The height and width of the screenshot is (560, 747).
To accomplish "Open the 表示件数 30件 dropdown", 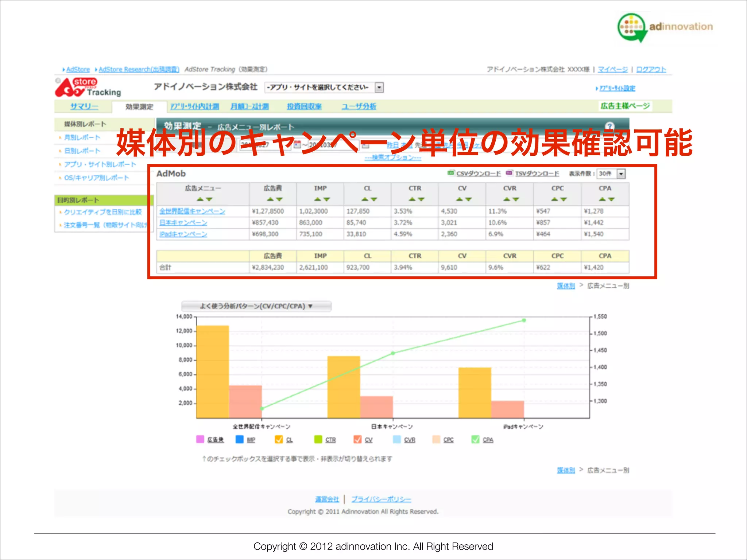I will click(x=611, y=174).
